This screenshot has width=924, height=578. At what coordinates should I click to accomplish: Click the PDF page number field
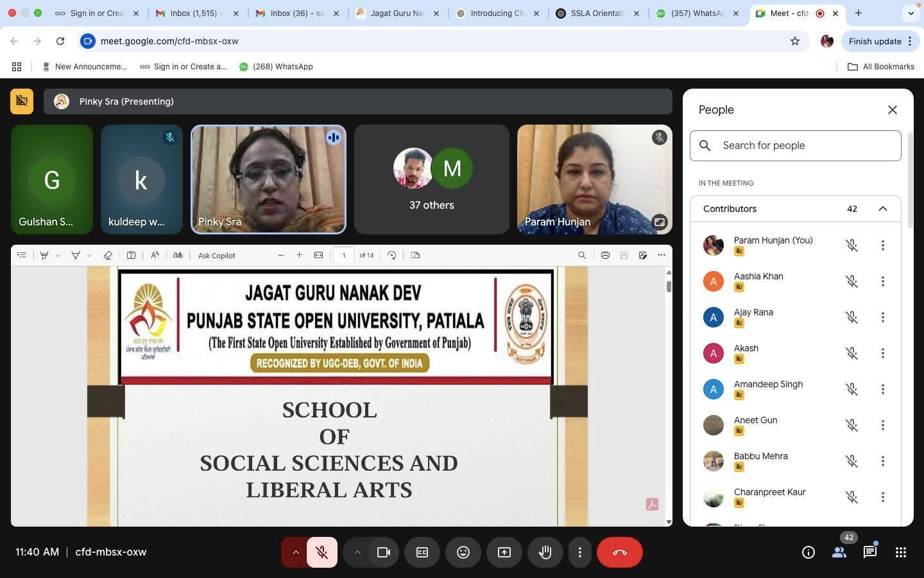click(x=344, y=255)
